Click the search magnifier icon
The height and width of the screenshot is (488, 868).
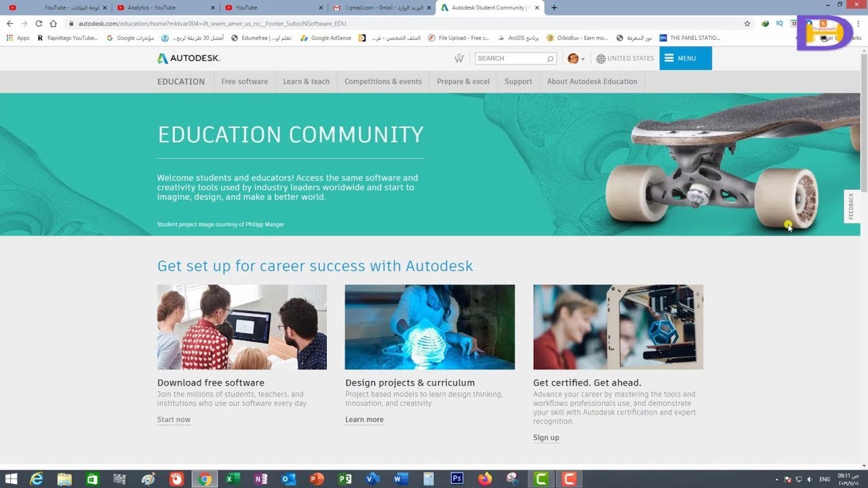tap(550, 59)
